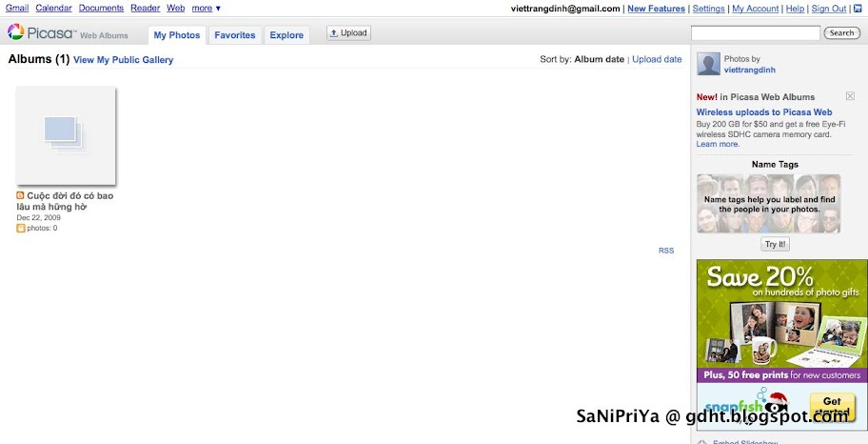
Task: Open the 'more' dropdown in Google bar
Action: point(206,9)
